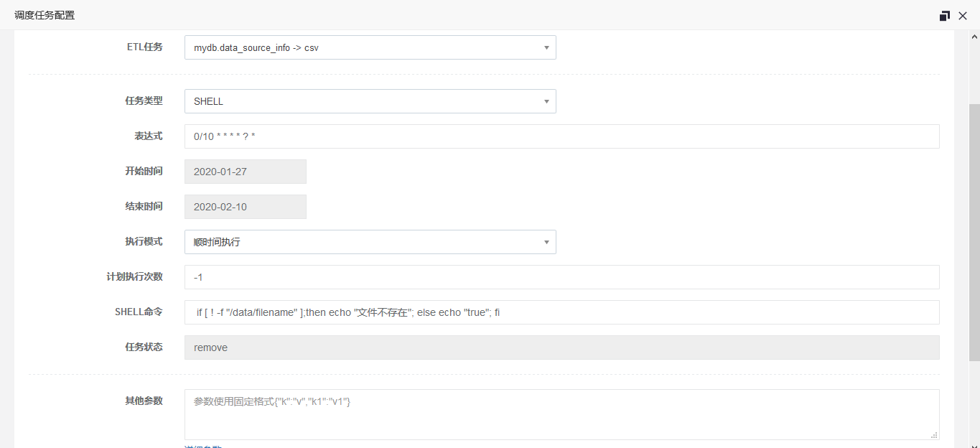Click the 计划执行次数 input field

(562, 277)
